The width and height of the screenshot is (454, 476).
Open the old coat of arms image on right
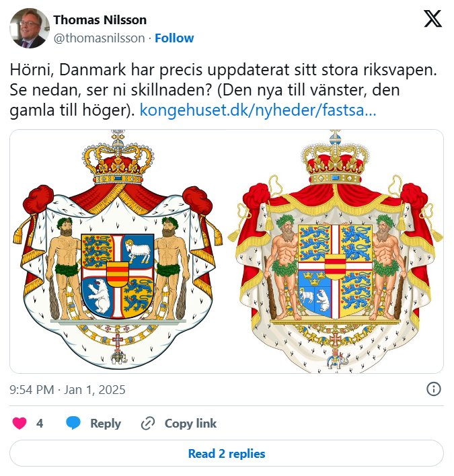click(335, 251)
